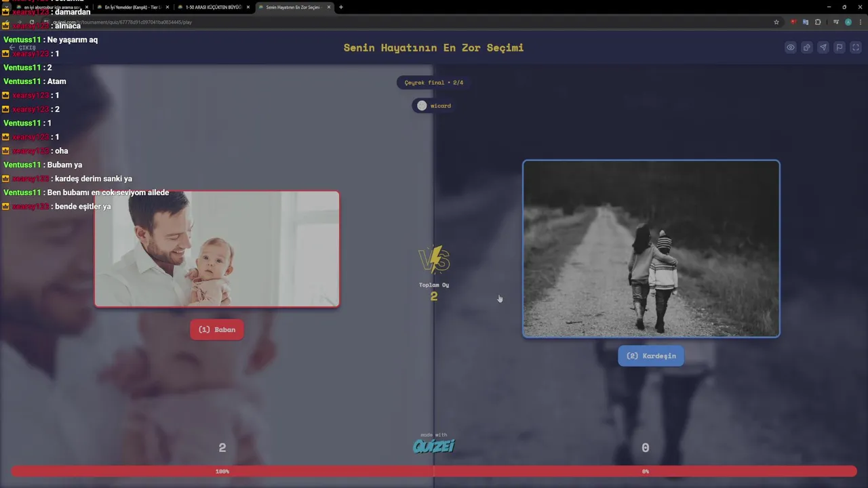
Task: Open the Chrome three-dot menu
Action: pyautogui.click(x=860, y=22)
